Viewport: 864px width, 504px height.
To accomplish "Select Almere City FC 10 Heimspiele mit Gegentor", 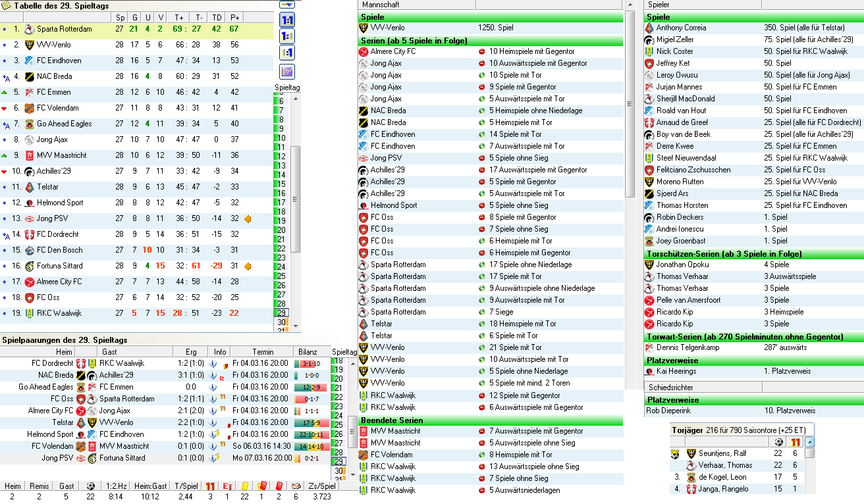I will pos(491,51).
